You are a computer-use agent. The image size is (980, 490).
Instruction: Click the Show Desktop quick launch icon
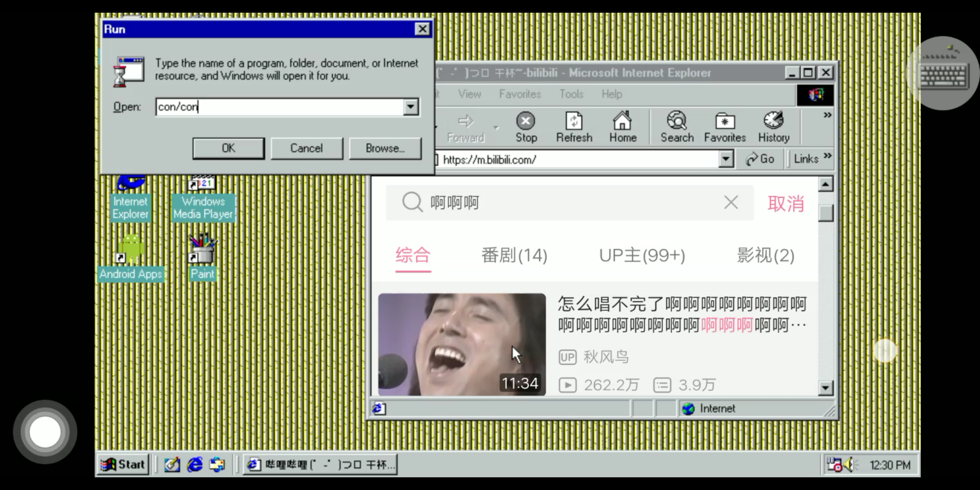coord(172,465)
